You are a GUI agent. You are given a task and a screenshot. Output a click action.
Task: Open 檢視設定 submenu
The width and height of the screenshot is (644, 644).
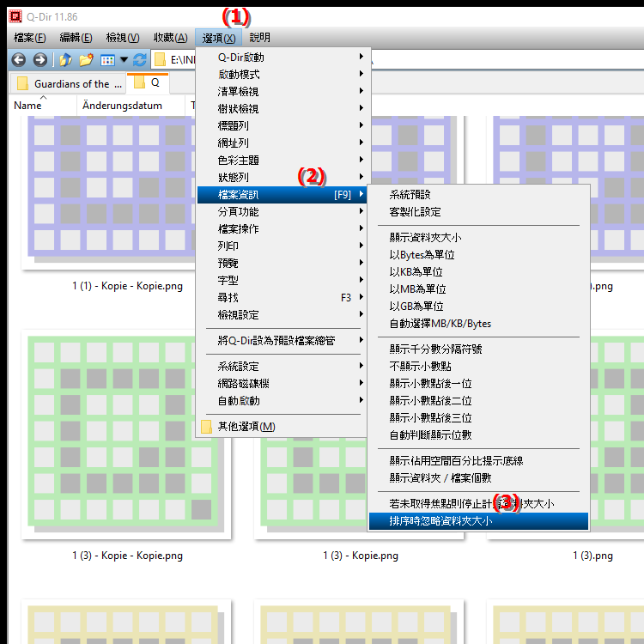tap(283, 315)
